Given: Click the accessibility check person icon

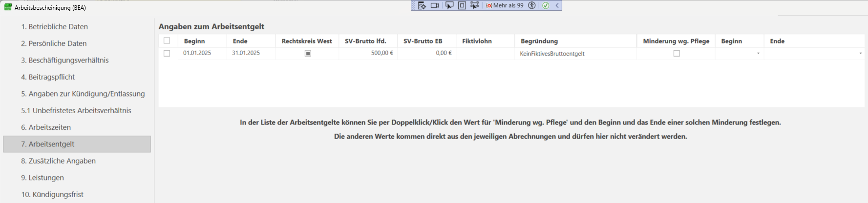Looking at the screenshot, I should [532, 5].
